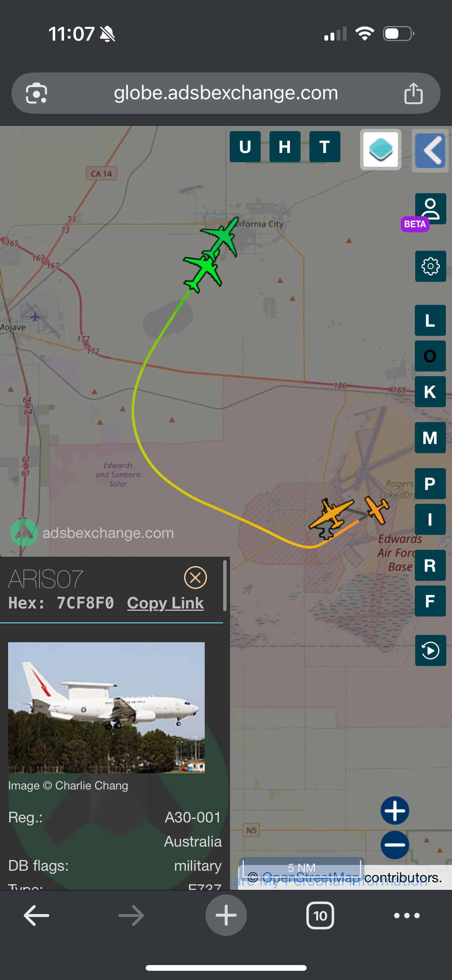Select the orange aircraft near Rogers Lake
Viewport: 452px width, 980px height.
point(377,510)
